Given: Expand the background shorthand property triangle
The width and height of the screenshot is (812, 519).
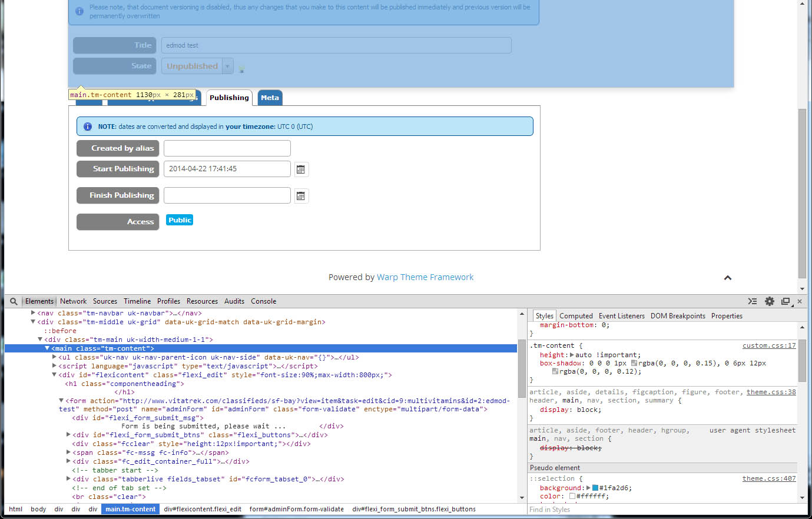Looking at the screenshot, I should tap(588, 488).
